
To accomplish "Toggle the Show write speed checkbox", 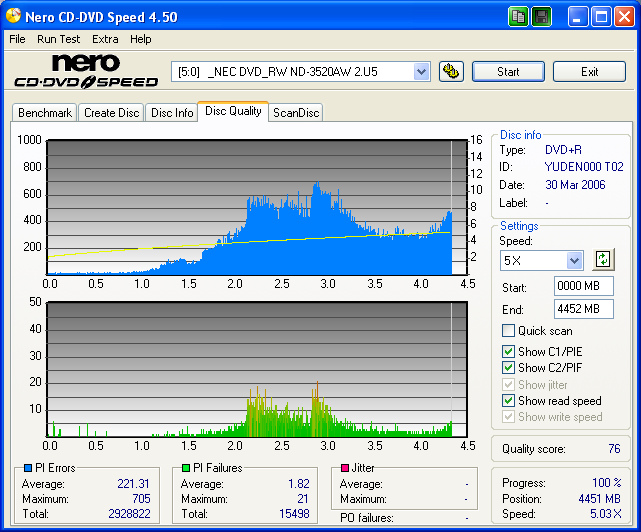I will (508, 417).
